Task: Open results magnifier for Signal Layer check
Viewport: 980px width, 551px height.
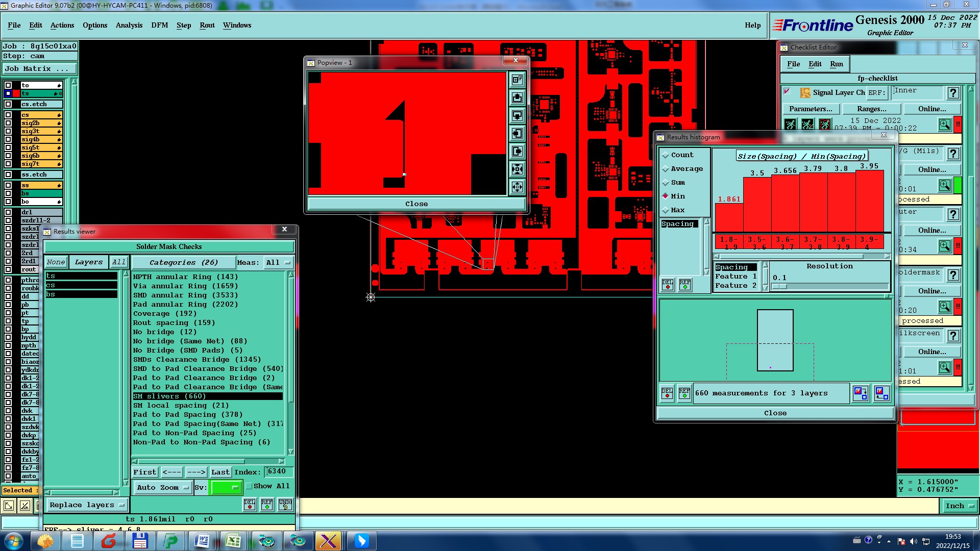Action: tap(944, 124)
